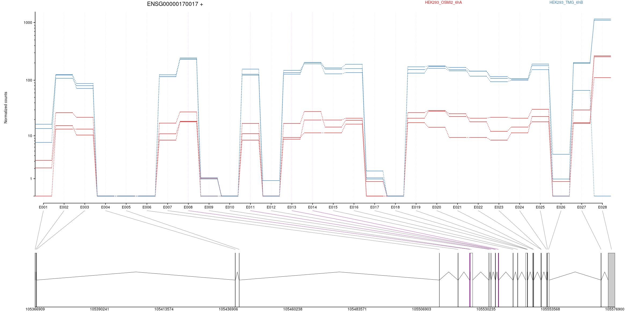This screenshot has width=644, height=322.
Task: Select exon label E003
Action: pyautogui.click(x=85, y=207)
